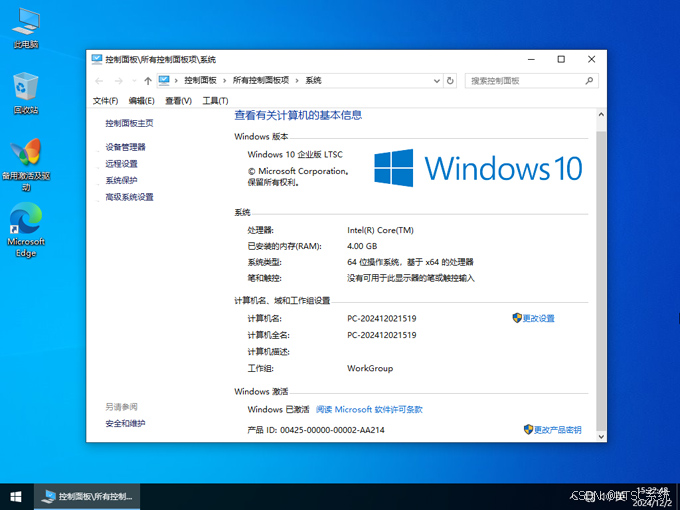Click the shield icon beside 更改设置
Screen dimensions: 680x510
coord(517,318)
